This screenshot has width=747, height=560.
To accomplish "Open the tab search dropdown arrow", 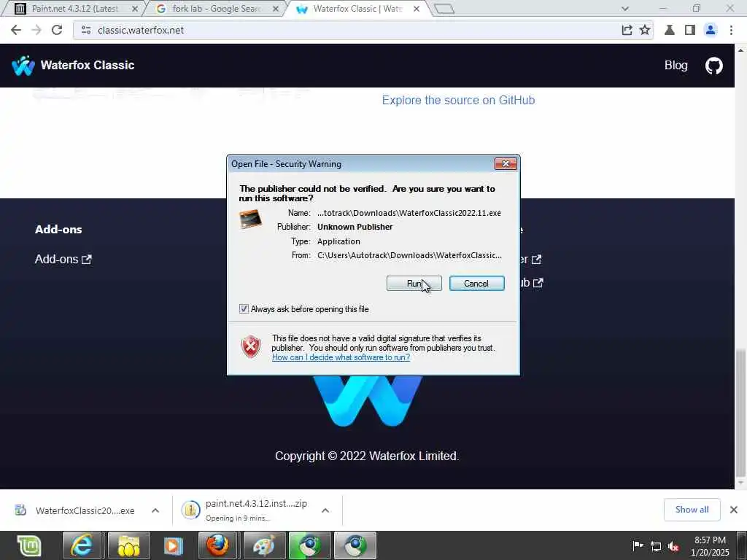I will click(625, 9).
